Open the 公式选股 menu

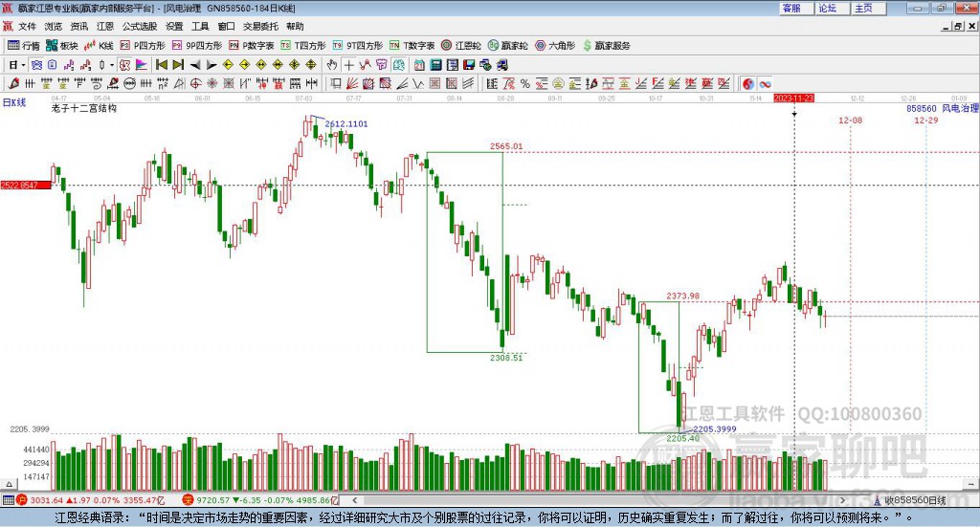click(x=140, y=26)
